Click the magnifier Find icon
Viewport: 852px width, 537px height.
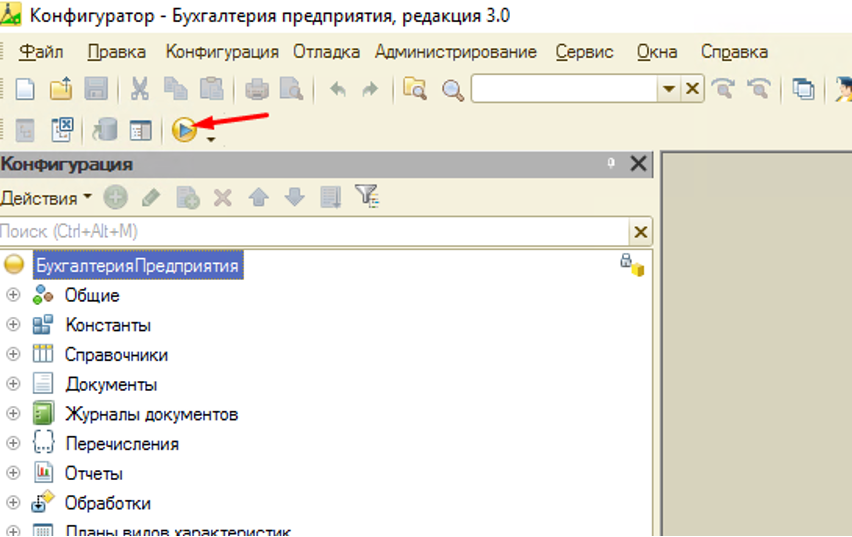[x=453, y=90]
